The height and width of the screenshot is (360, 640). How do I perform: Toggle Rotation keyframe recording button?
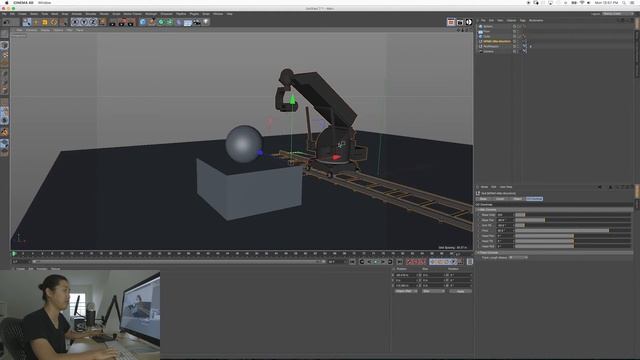446,262
